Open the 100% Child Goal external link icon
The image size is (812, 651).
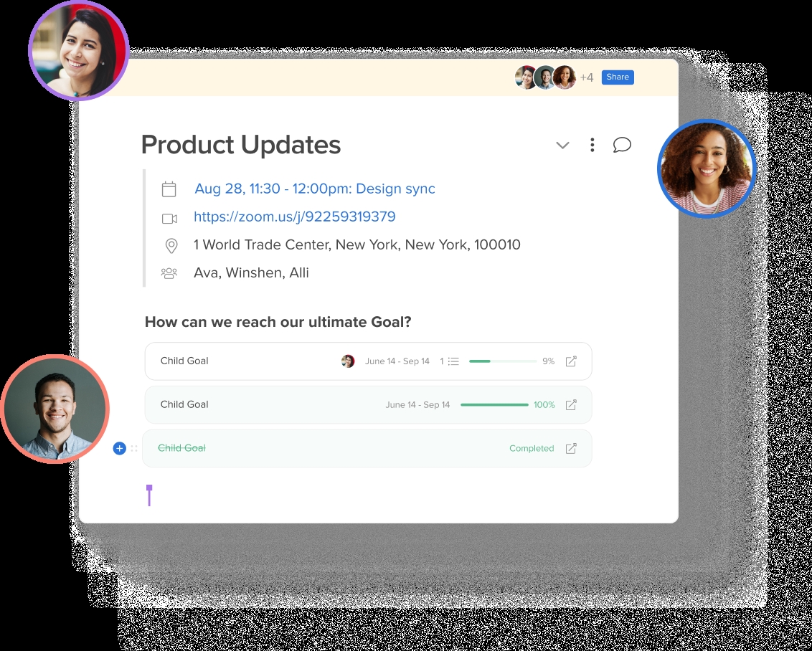tap(571, 405)
